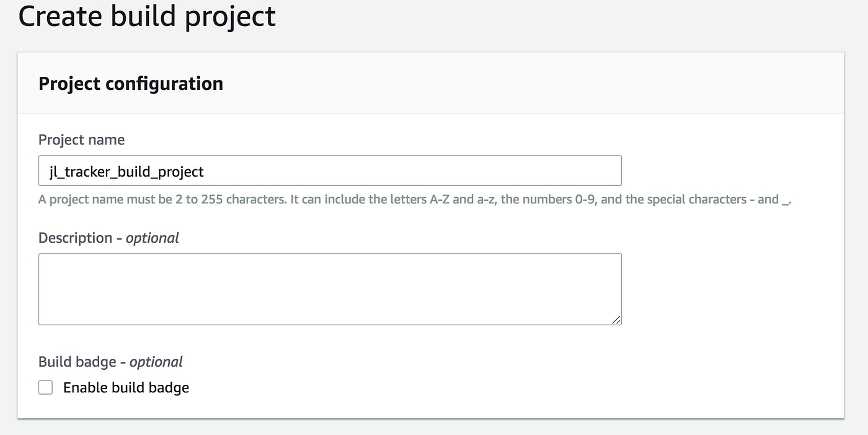Grab the Description textarea resize handle

(616, 319)
